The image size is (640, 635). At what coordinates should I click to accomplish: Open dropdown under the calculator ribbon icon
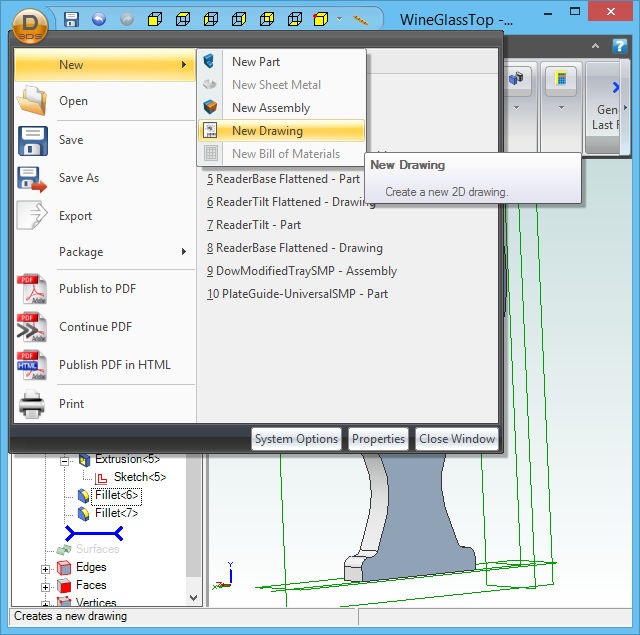tap(561, 108)
